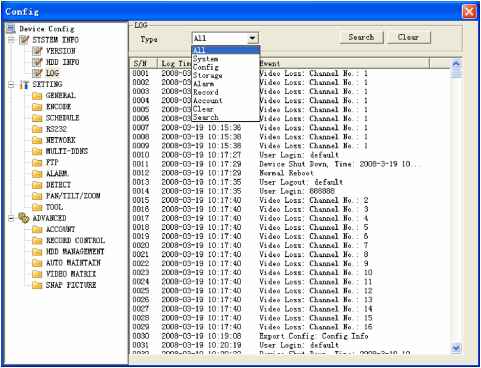Collapse the SETTING tree node
The height and width of the screenshot is (368, 481).
(x=11, y=85)
